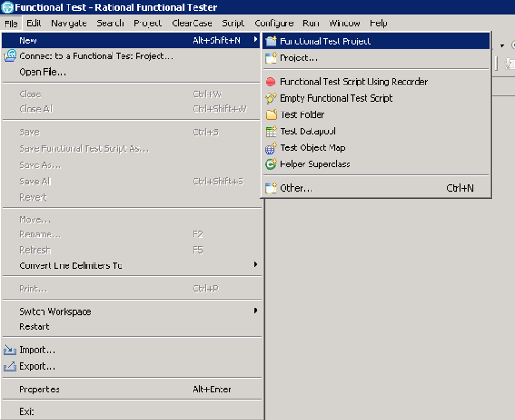The image size is (515, 420).
Task: Expand the Switch Workspace submenu
Action: [x=256, y=310]
